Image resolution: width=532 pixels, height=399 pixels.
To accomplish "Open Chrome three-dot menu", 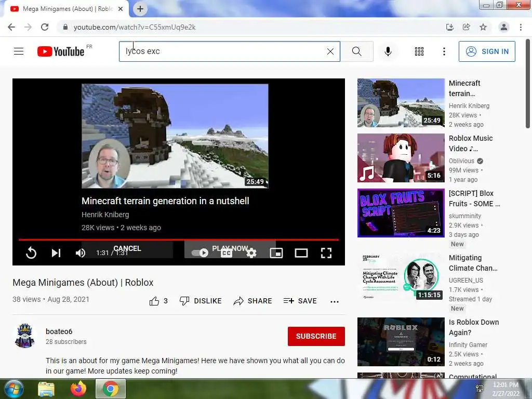I will pos(521,27).
